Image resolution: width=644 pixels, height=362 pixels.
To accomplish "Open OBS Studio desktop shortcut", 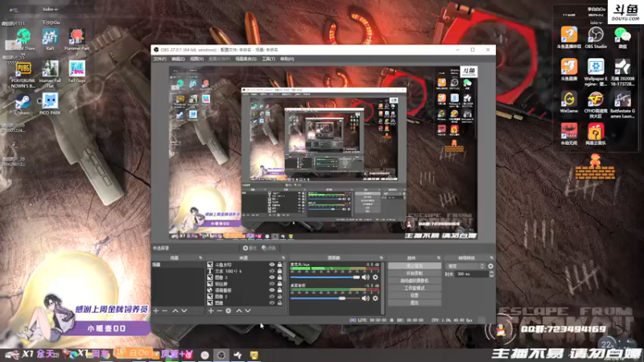I will click(596, 38).
